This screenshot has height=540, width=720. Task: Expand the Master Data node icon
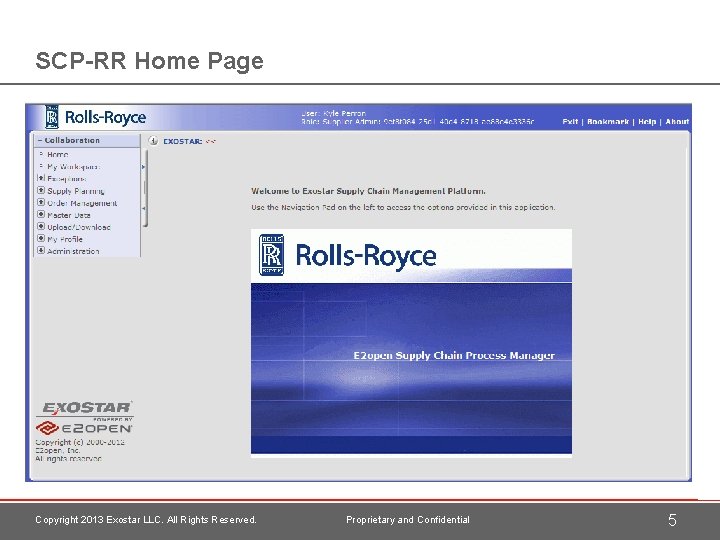pos(41,214)
